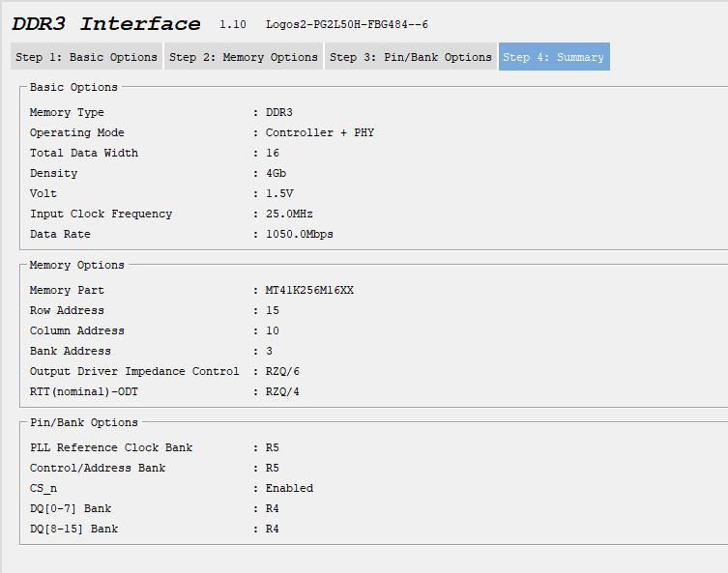This screenshot has height=573, width=728.
Task: Select the Step 4: Summary tab
Action: point(554,57)
